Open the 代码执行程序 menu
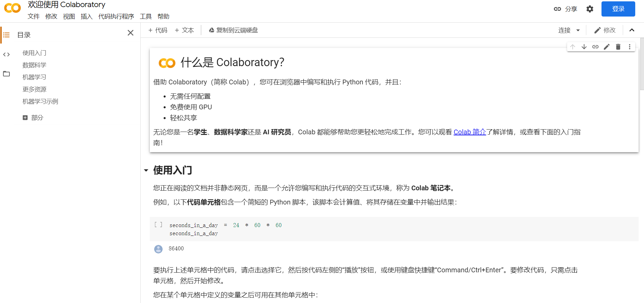The height and width of the screenshot is (303, 644). [116, 17]
